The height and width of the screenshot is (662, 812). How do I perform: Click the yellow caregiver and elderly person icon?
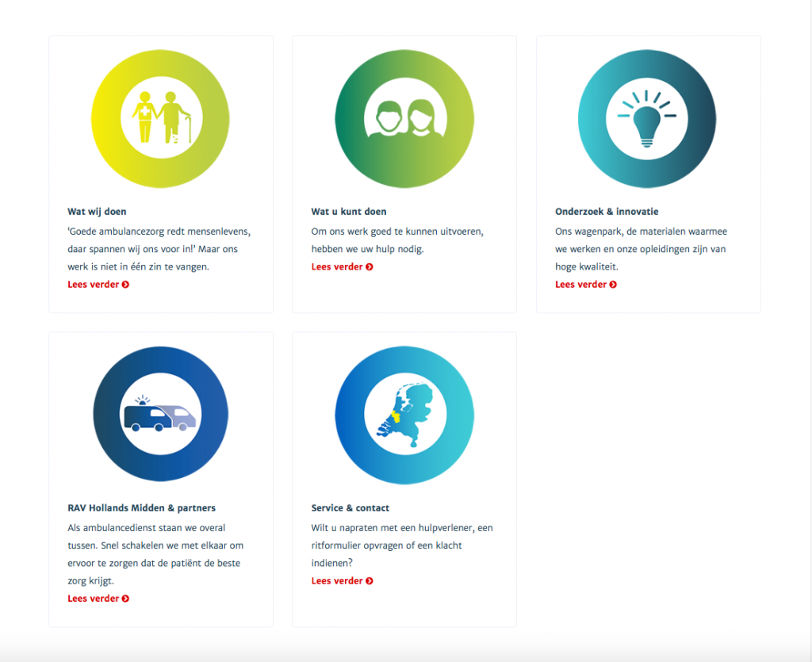(160, 119)
